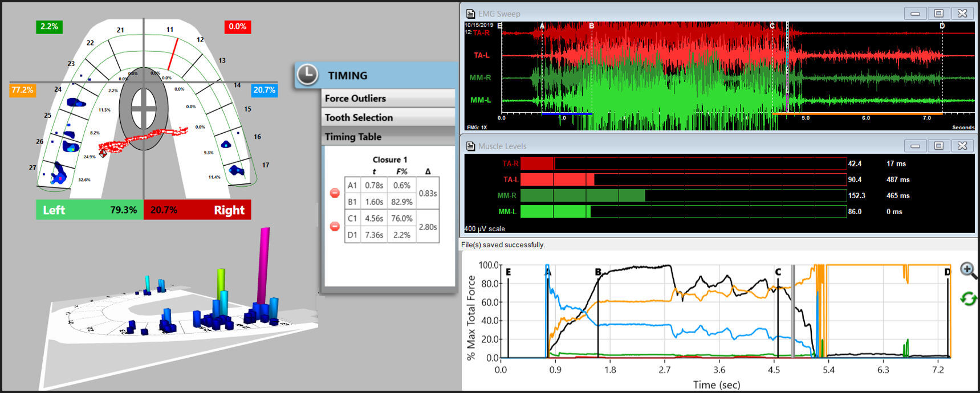Click the Timing clock icon
Image resolution: width=980 pixels, height=393 pixels.
[x=307, y=75]
